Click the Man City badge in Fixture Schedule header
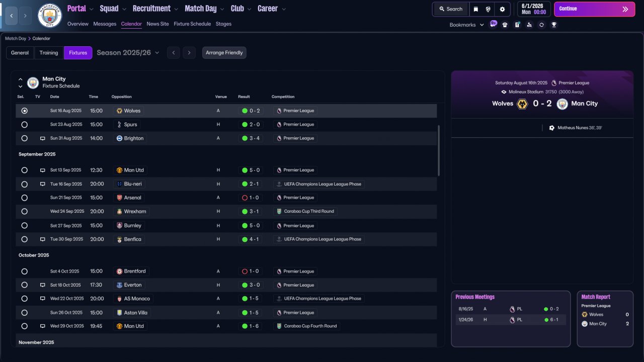644x362 pixels. [33, 82]
